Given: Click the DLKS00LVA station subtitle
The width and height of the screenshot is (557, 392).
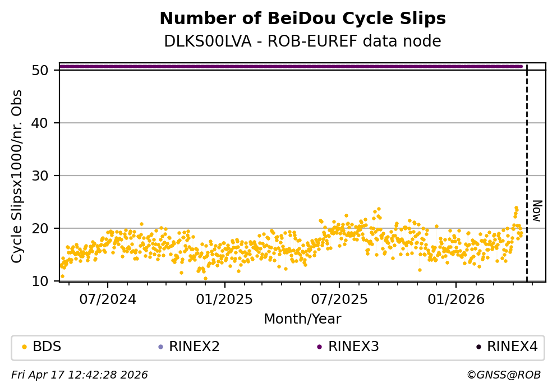Looking at the screenshot, I should point(302,41).
